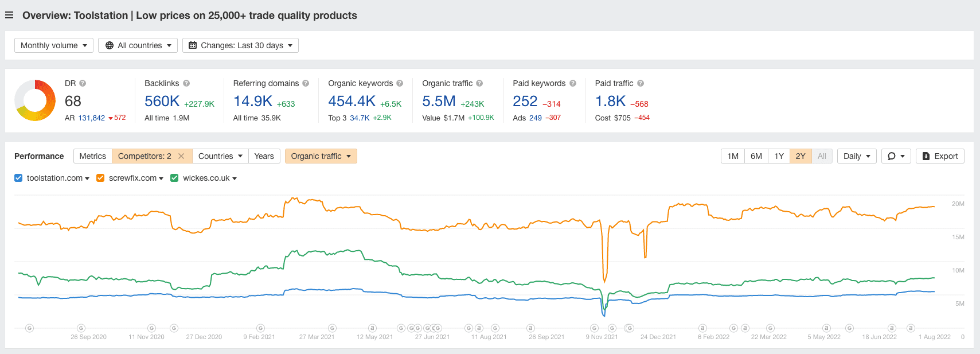Click the Export button
Viewport: 980px width, 354px height.
[940, 156]
